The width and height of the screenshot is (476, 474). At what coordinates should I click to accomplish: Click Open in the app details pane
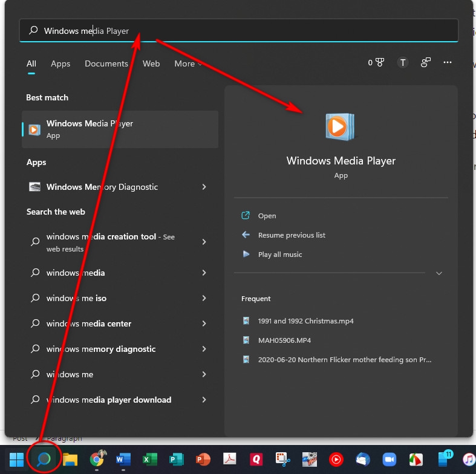point(267,216)
